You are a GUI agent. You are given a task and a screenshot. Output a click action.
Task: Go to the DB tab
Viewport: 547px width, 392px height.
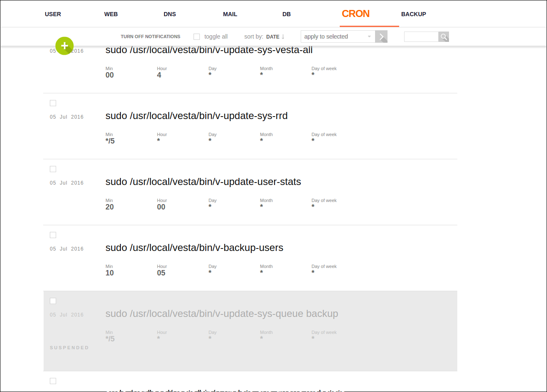tap(287, 14)
